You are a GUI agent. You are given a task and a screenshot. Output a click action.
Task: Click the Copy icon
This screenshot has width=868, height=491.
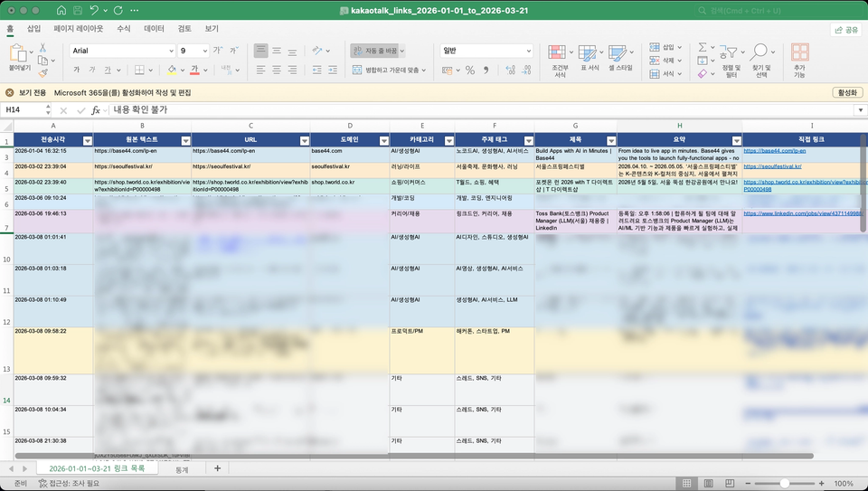pyautogui.click(x=42, y=61)
